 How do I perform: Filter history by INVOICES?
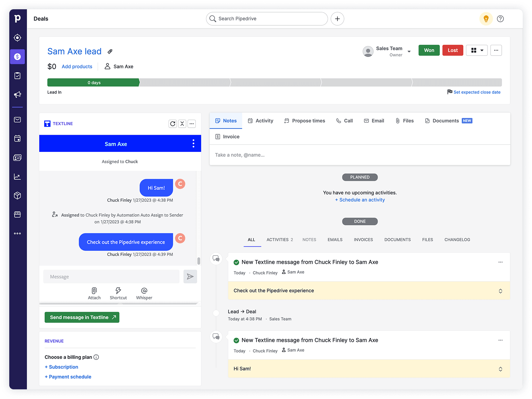tap(363, 240)
